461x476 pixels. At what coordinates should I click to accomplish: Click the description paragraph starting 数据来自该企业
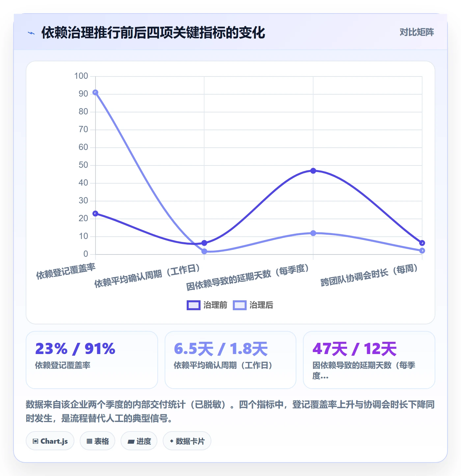(x=230, y=411)
